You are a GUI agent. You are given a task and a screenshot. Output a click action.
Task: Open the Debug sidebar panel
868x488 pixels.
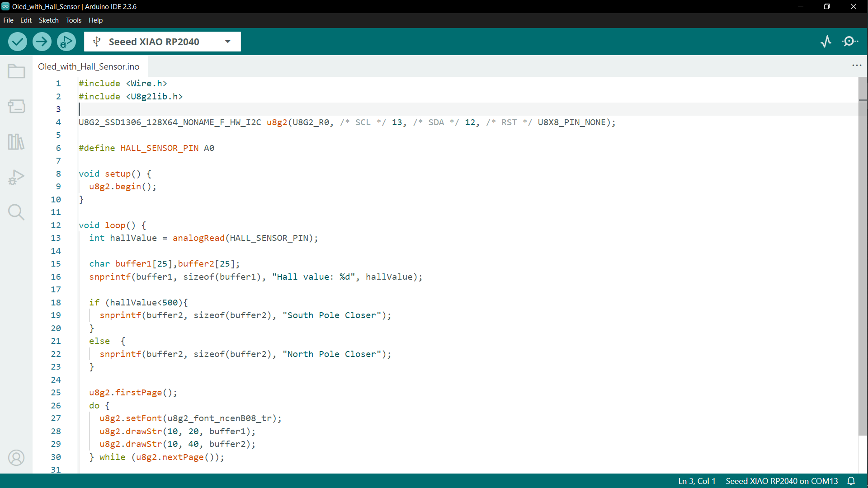click(x=16, y=177)
